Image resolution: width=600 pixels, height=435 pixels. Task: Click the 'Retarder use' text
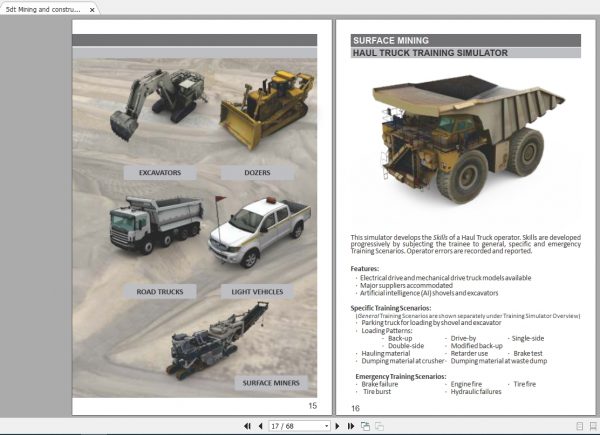(469, 354)
